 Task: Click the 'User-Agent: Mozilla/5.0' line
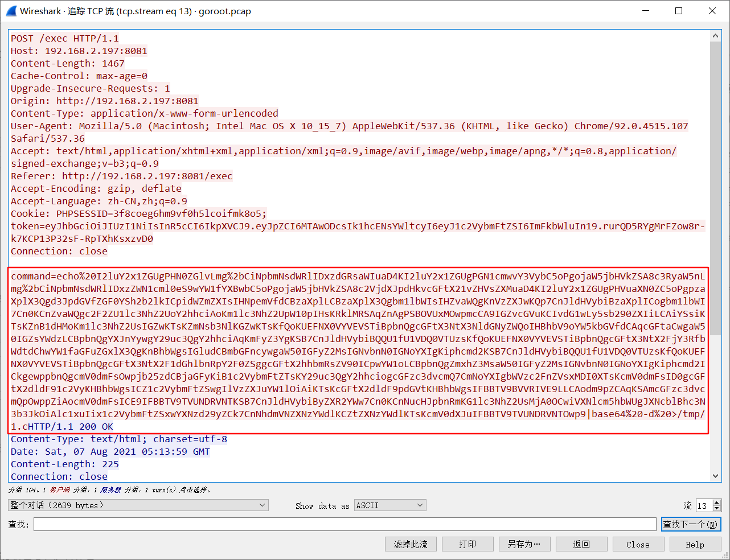click(x=350, y=126)
